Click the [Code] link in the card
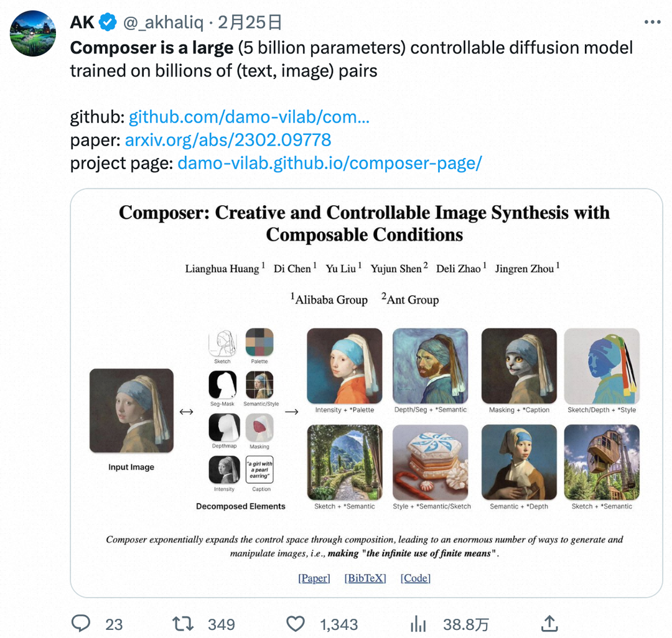This screenshot has height=638, width=672. 416,578
